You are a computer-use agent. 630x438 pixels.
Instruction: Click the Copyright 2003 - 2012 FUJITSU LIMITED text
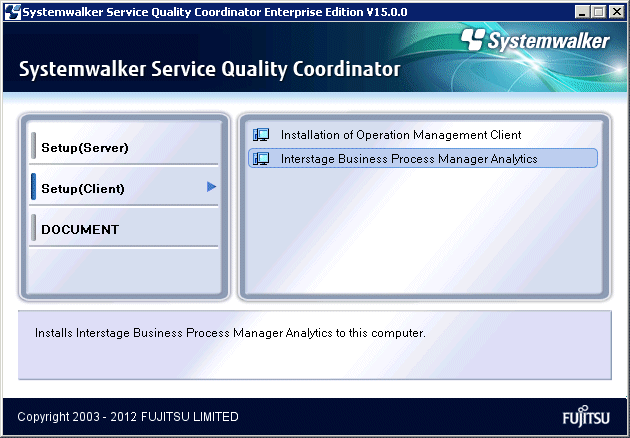[128, 417]
